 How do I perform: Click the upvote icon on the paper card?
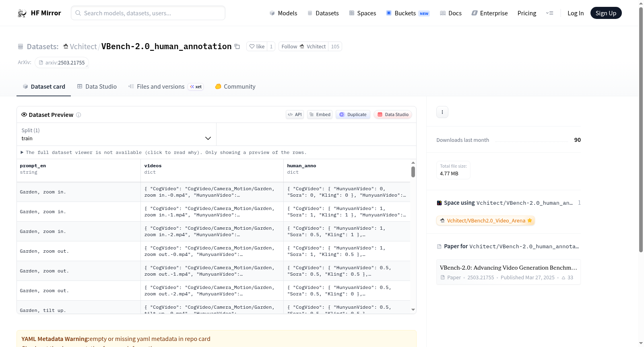(x=563, y=278)
